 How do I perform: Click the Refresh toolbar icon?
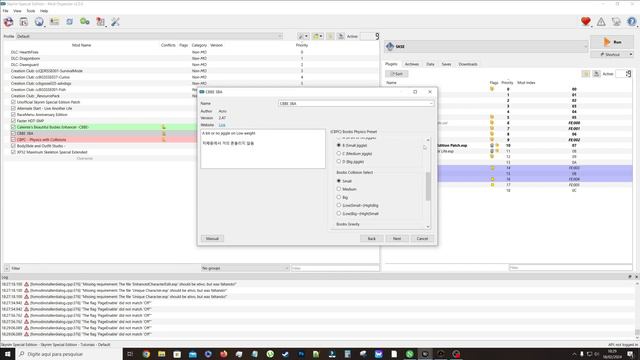[69, 22]
